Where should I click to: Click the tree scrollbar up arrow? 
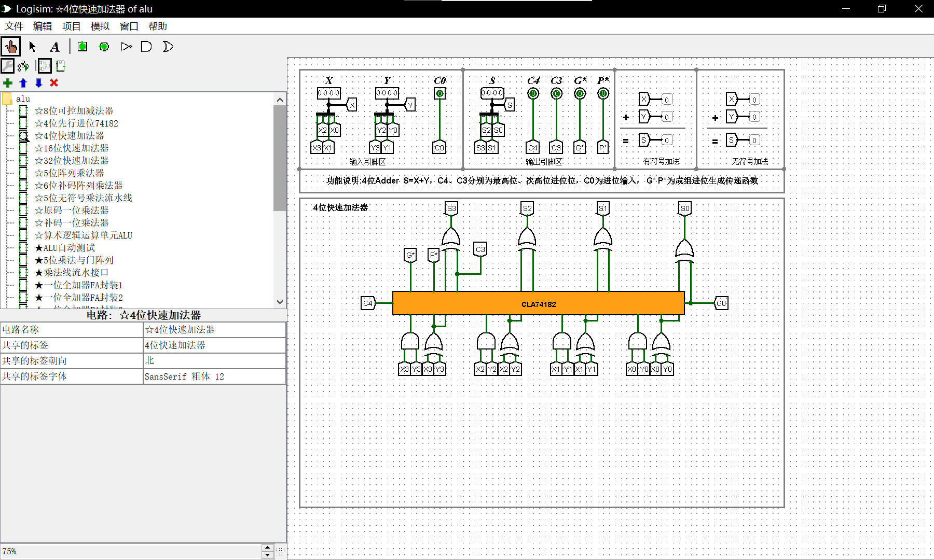pyautogui.click(x=280, y=99)
